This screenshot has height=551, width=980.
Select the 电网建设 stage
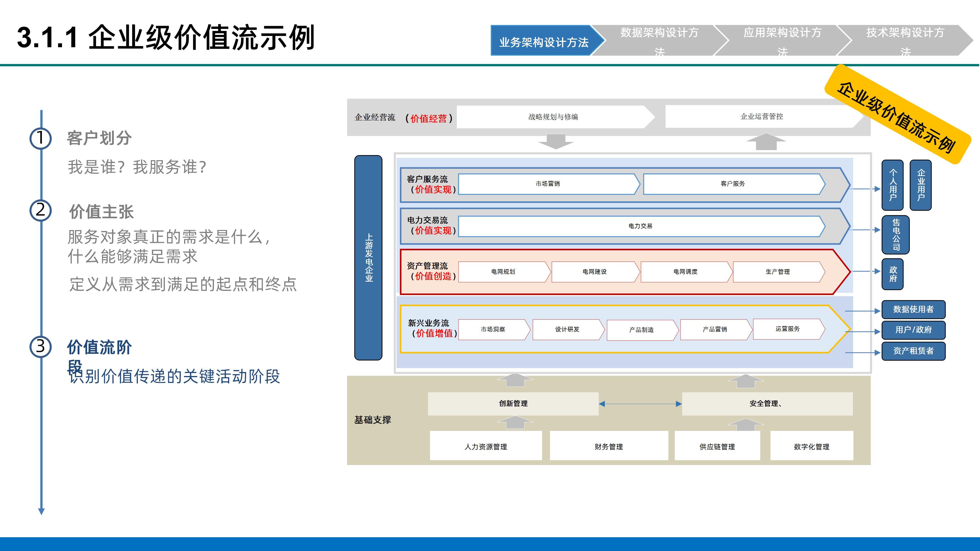coord(596,272)
